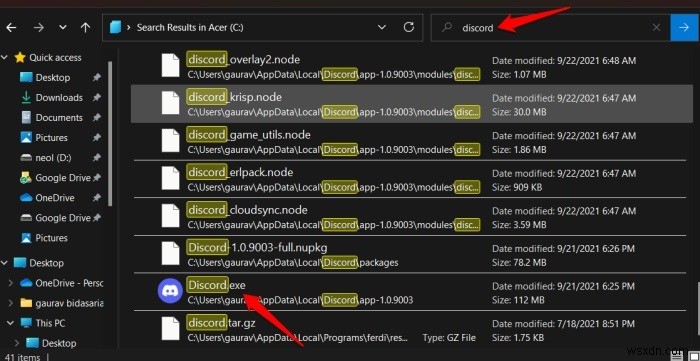Click file icon of Discord nupkg package
Image resolution: width=700 pixels, height=361 pixels.
[x=170, y=253]
